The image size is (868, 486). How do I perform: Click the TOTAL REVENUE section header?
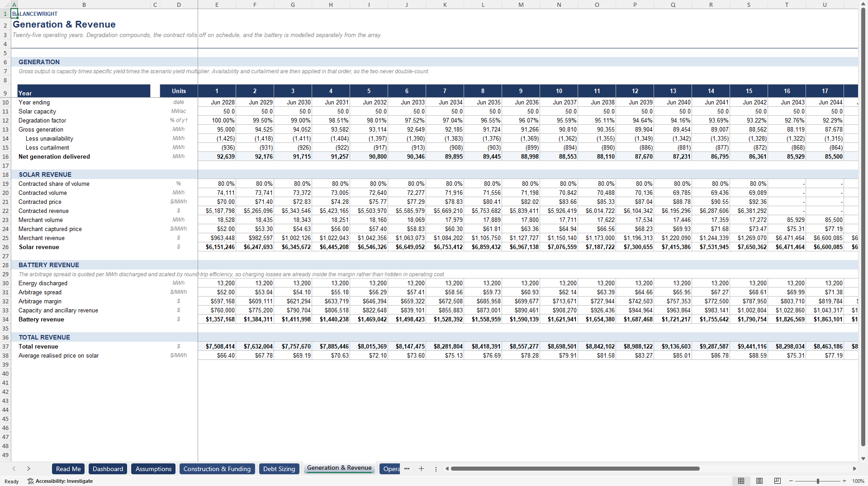[x=44, y=337]
